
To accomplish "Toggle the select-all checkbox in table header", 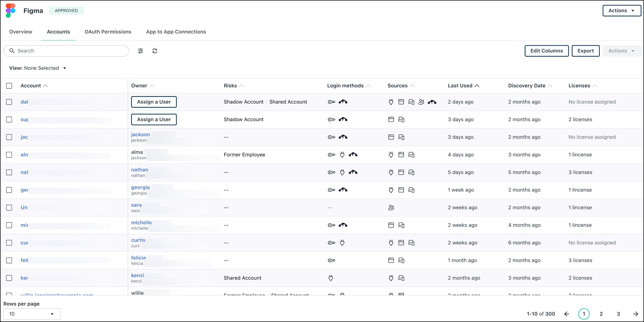I will tap(9, 86).
